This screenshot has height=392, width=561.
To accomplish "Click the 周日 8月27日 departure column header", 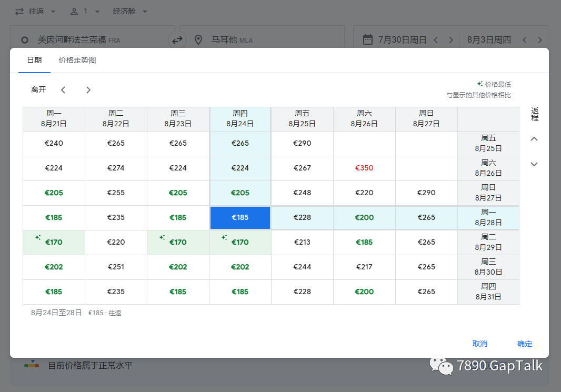I will pyautogui.click(x=426, y=119).
